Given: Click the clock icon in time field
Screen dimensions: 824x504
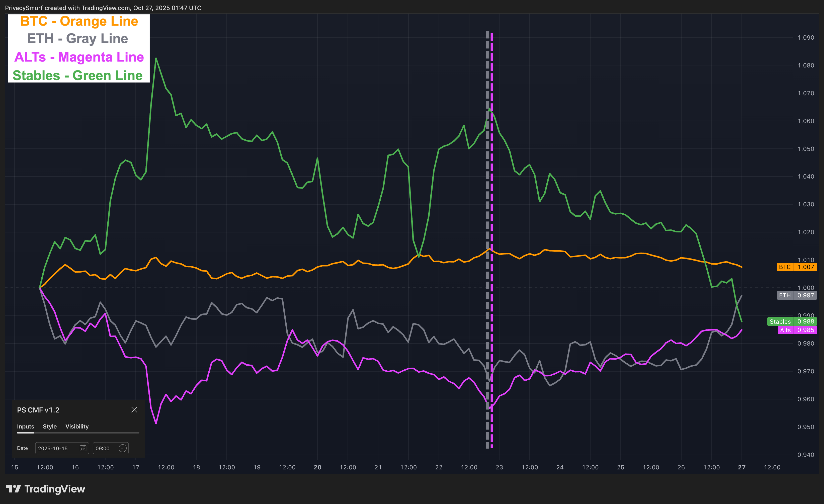Looking at the screenshot, I should (x=122, y=448).
